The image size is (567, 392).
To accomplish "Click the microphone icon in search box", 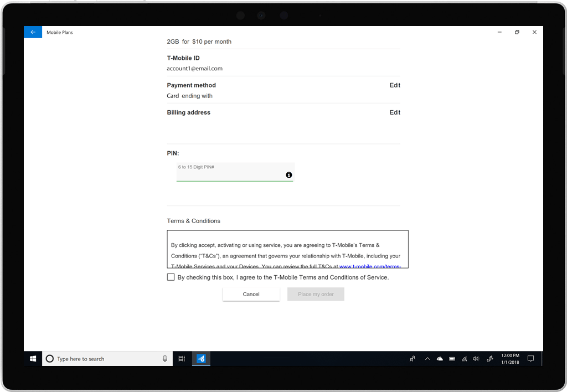I will click(165, 359).
